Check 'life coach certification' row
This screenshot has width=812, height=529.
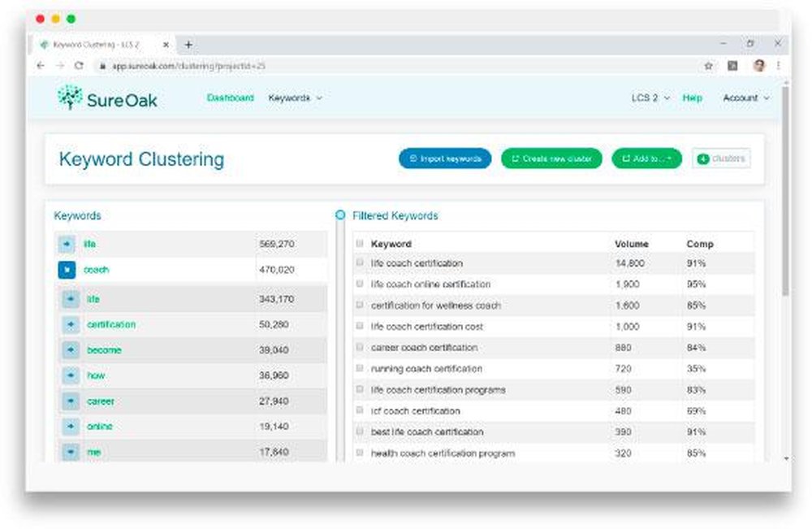click(x=360, y=262)
